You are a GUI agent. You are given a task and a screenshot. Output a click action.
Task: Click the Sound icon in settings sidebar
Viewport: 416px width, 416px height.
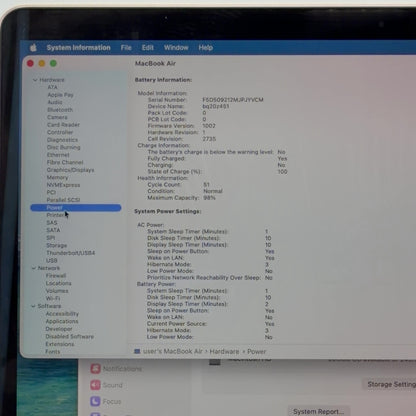(x=95, y=385)
